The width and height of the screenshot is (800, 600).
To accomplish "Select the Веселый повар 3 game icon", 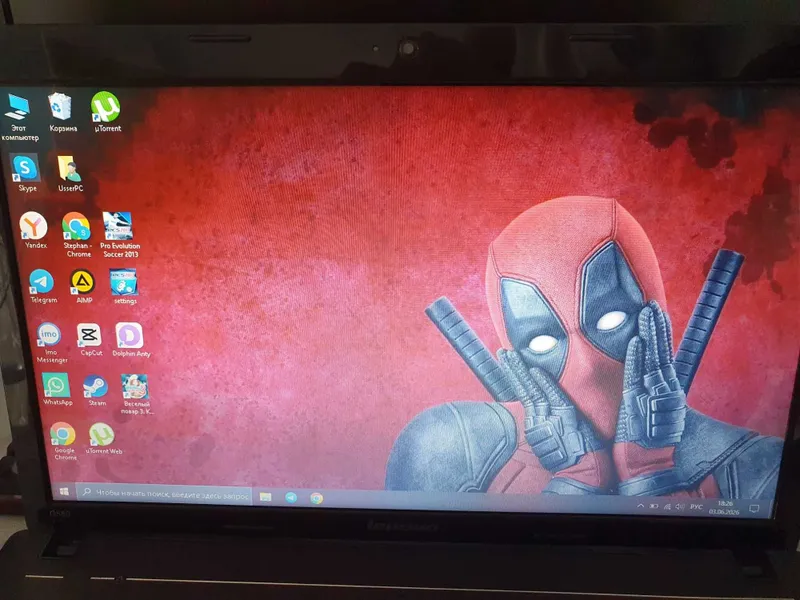I will [x=136, y=394].
